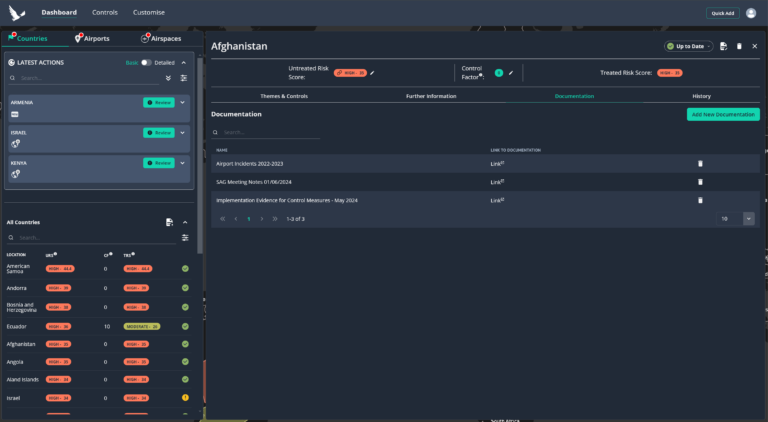Open link for Implementation Evidence document

[497, 200]
